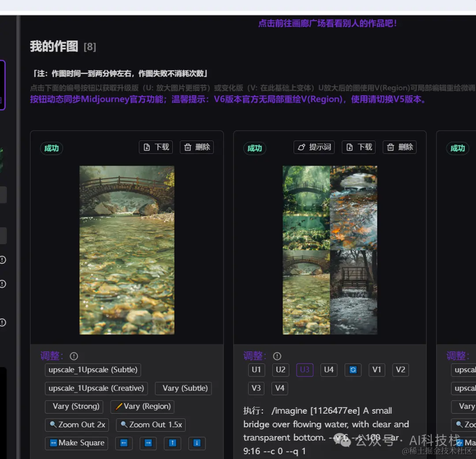
Task: Click info icon beside second card's 调整 label
Action: click(277, 356)
